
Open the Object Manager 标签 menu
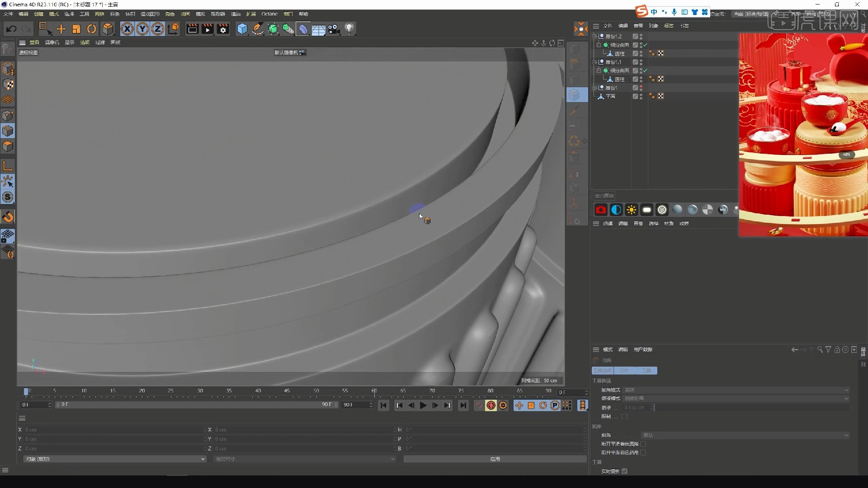(669, 26)
